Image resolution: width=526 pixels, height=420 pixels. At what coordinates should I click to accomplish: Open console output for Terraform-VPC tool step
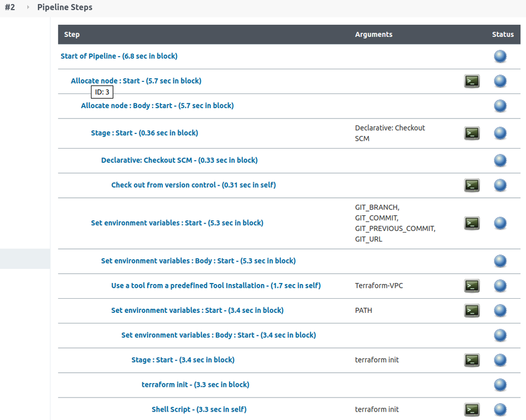tap(471, 286)
